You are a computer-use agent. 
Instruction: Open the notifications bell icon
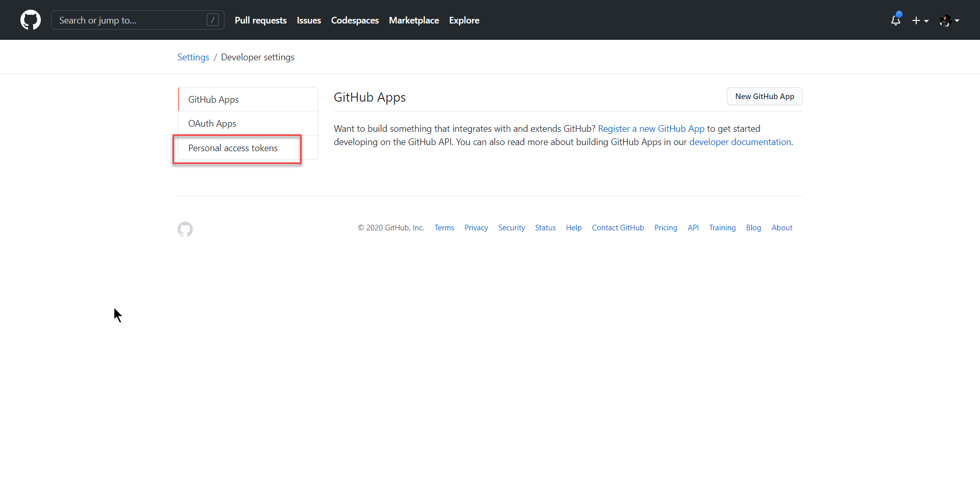pyautogui.click(x=895, y=20)
